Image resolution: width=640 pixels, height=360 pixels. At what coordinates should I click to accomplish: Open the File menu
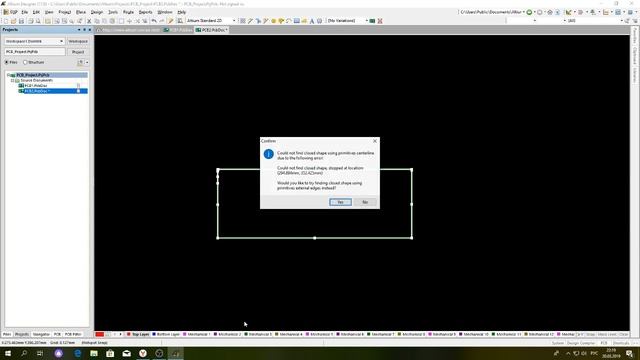click(x=24, y=12)
